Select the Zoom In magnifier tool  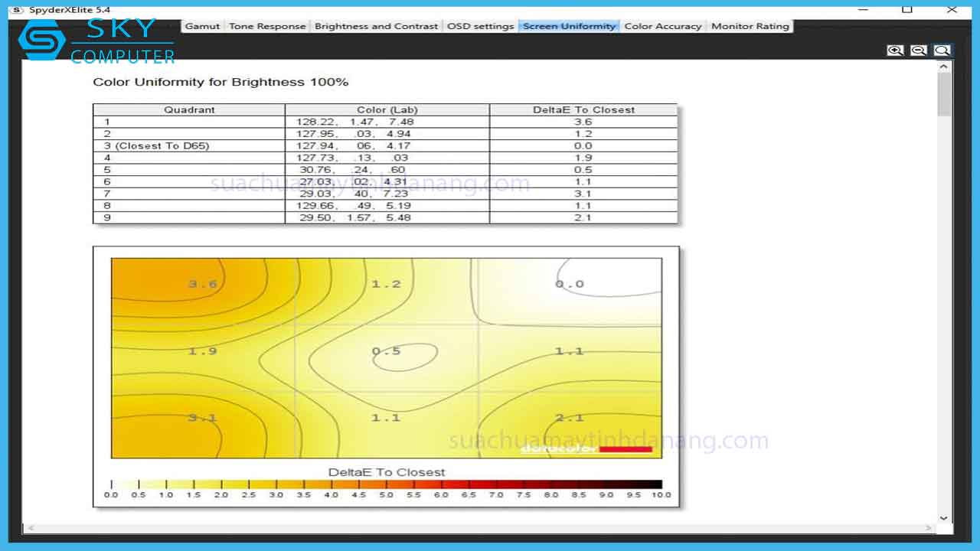894,49
